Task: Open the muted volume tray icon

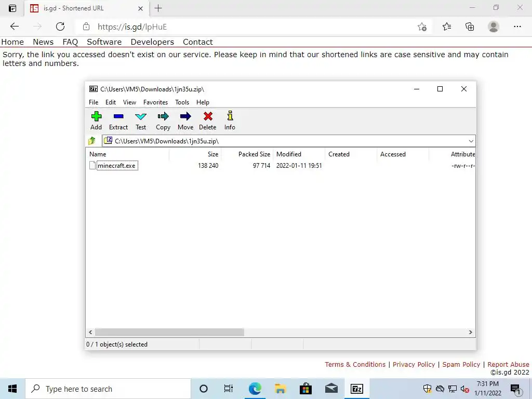Action: click(464, 389)
